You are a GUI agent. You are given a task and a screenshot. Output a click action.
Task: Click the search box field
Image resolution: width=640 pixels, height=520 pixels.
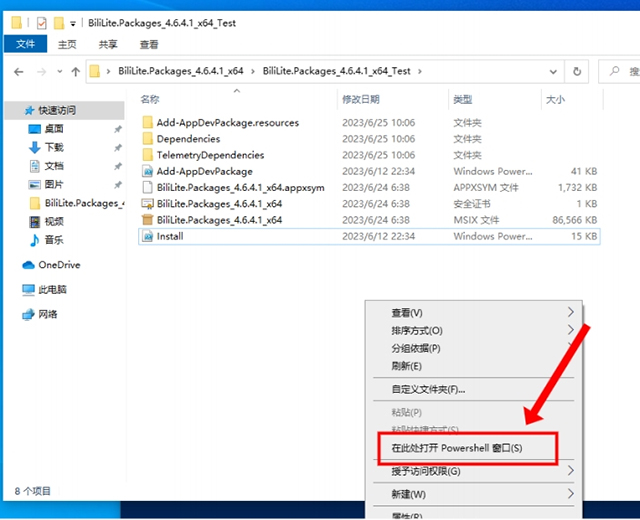619,72
